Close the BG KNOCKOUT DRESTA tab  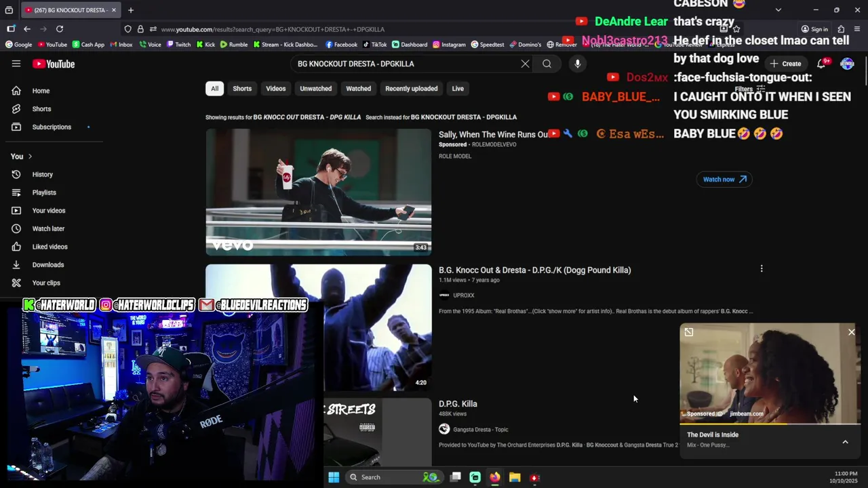click(113, 10)
